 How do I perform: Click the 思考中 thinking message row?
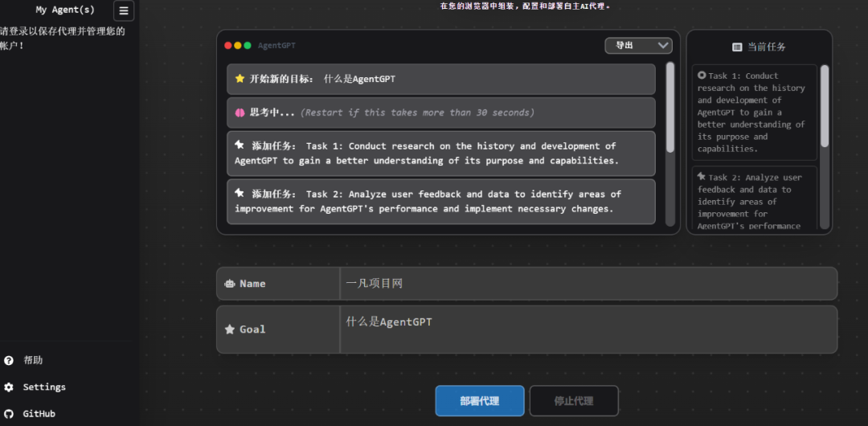(441, 113)
